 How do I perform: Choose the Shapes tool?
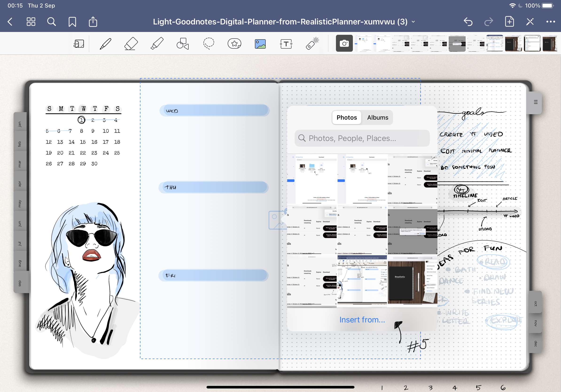183,44
